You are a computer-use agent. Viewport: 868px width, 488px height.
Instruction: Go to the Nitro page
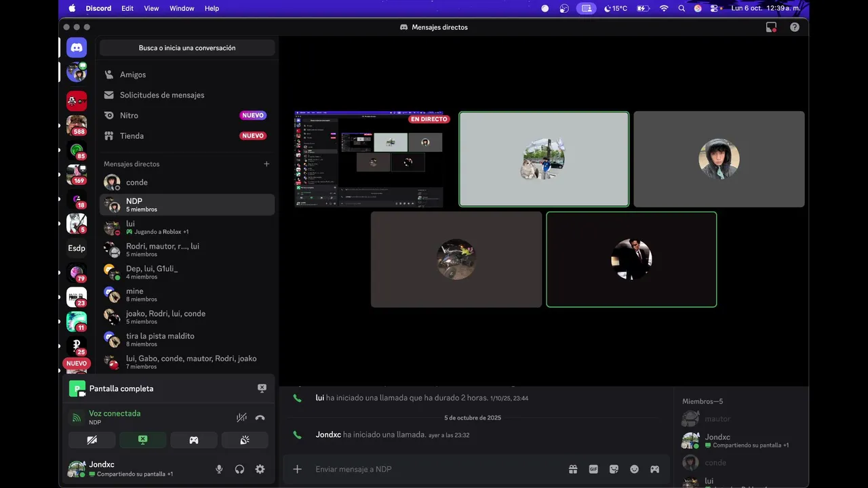[x=187, y=115]
